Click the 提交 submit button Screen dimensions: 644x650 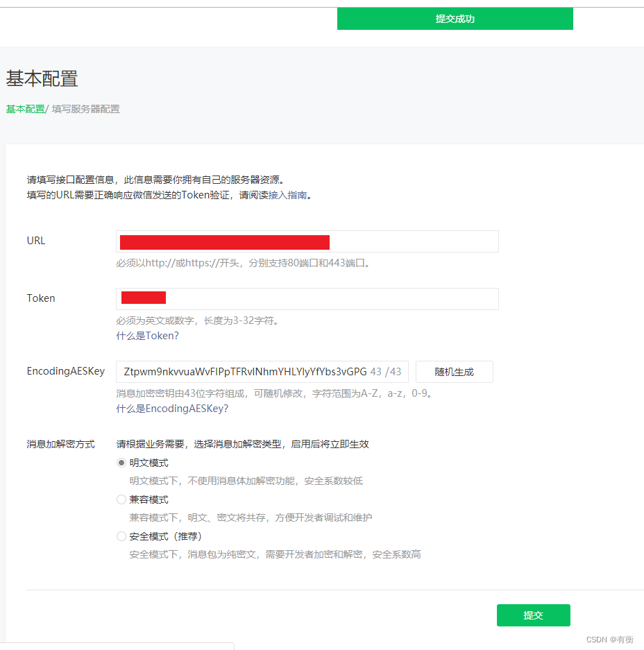coord(533,615)
